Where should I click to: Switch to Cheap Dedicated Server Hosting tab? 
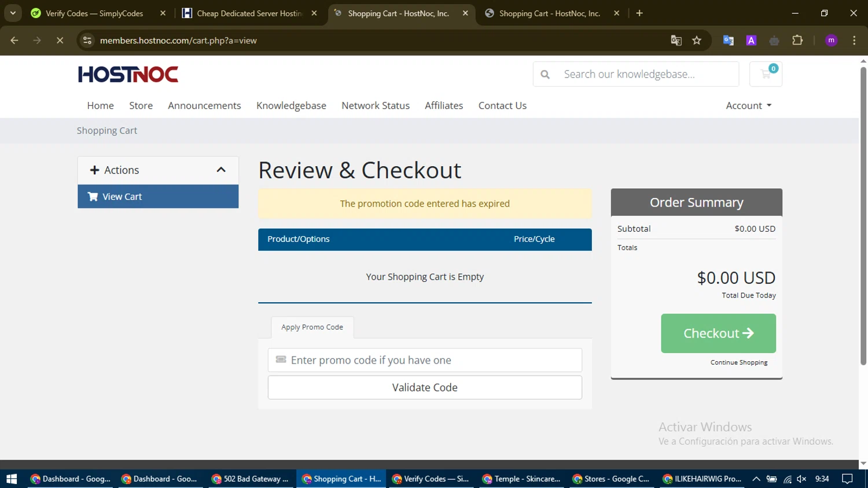point(249,13)
